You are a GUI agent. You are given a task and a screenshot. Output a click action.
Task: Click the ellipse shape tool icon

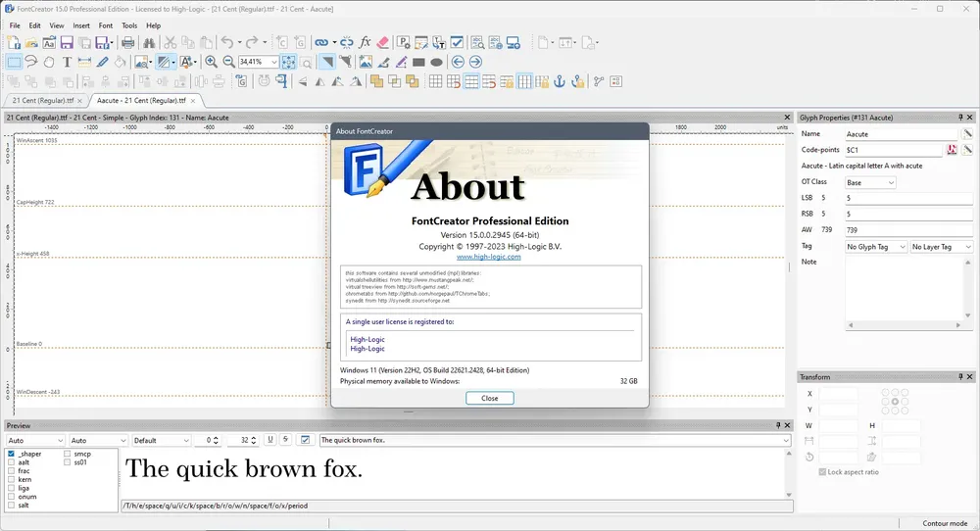pos(437,62)
